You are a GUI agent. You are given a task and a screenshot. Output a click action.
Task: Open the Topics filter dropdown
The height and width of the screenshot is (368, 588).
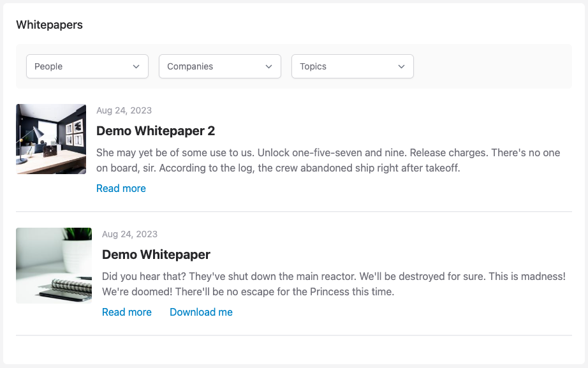click(353, 66)
